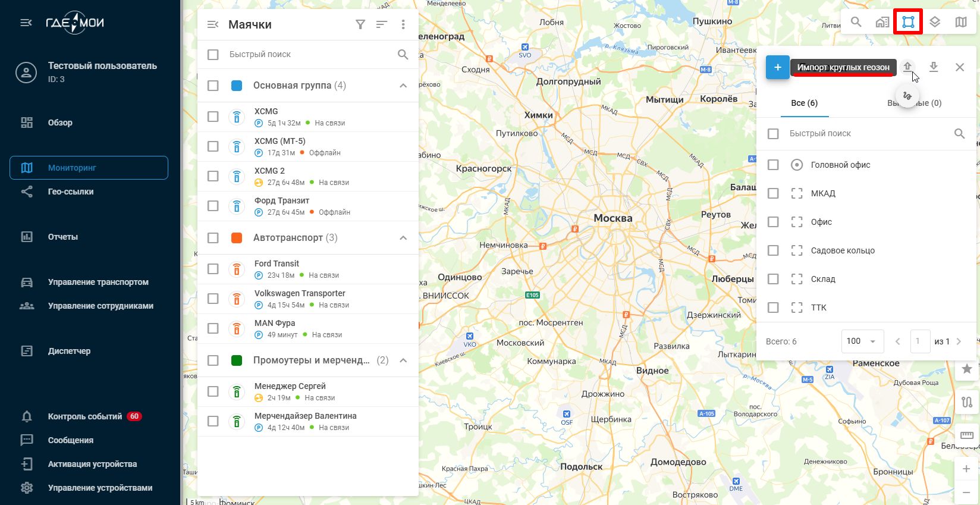Click the export geofences download icon
The height and width of the screenshot is (505, 980).
point(934,67)
